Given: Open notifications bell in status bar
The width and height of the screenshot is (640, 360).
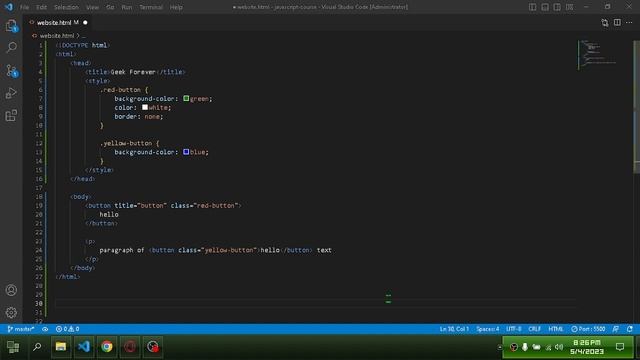Looking at the screenshot, I should coord(630,329).
